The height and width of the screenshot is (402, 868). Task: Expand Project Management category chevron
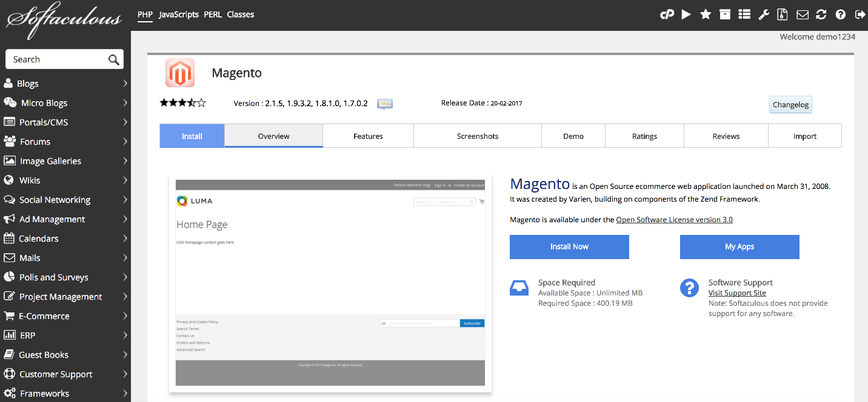(125, 297)
